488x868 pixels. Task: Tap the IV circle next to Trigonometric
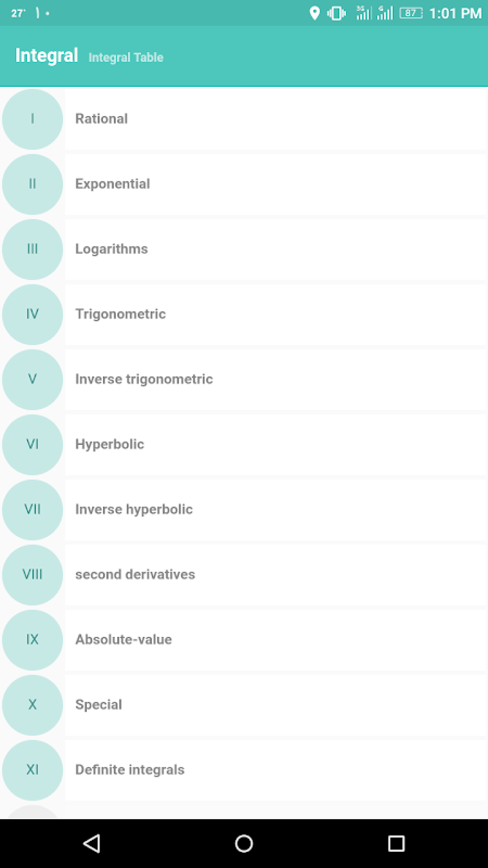[32, 314]
